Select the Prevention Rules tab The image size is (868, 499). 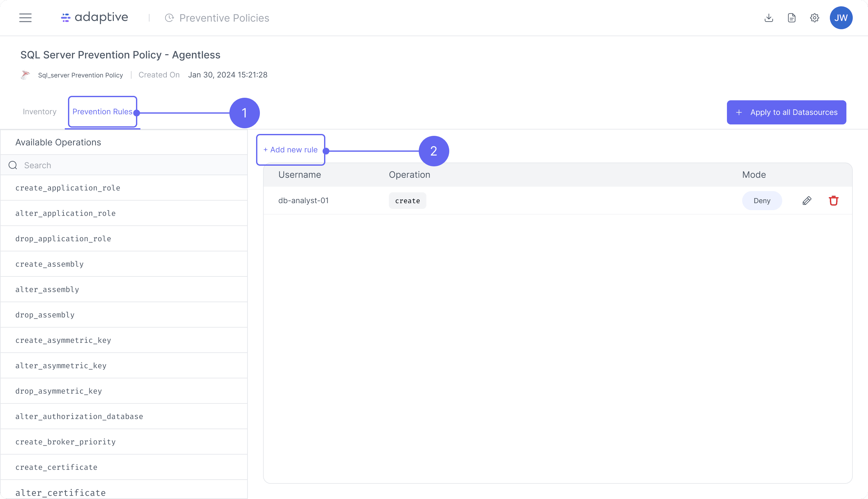click(102, 112)
